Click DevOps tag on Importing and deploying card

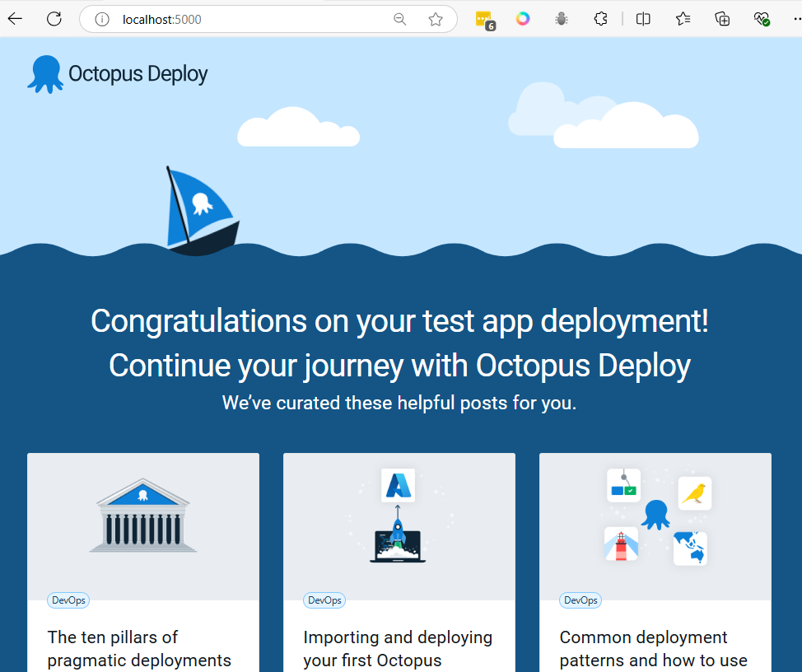pyautogui.click(x=324, y=600)
